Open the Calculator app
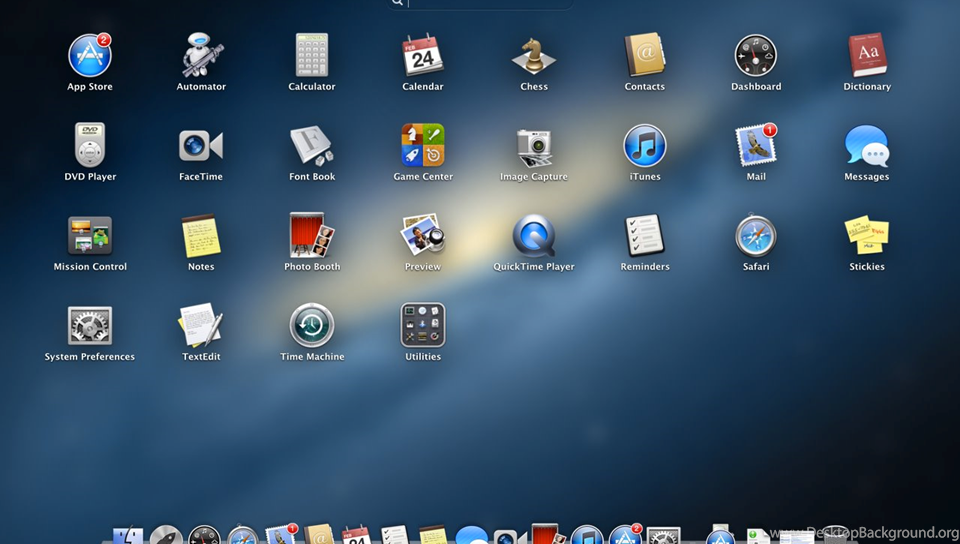 [312, 56]
